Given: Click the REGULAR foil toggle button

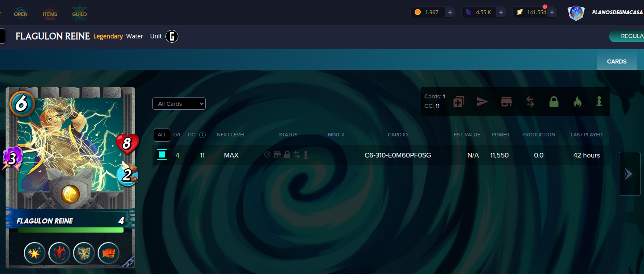Looking at the screenshot, I should [x=627, y=36].
